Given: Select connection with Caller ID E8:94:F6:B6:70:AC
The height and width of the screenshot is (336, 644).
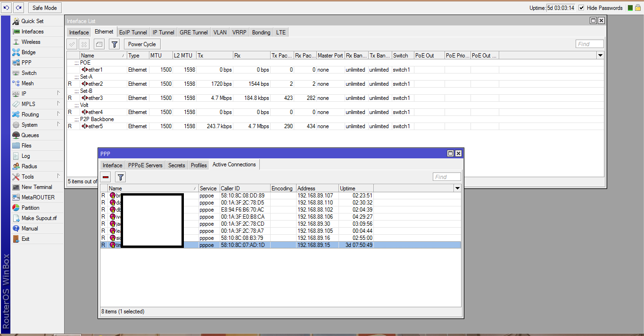Looking at the screenshot, I should (281, 210).
